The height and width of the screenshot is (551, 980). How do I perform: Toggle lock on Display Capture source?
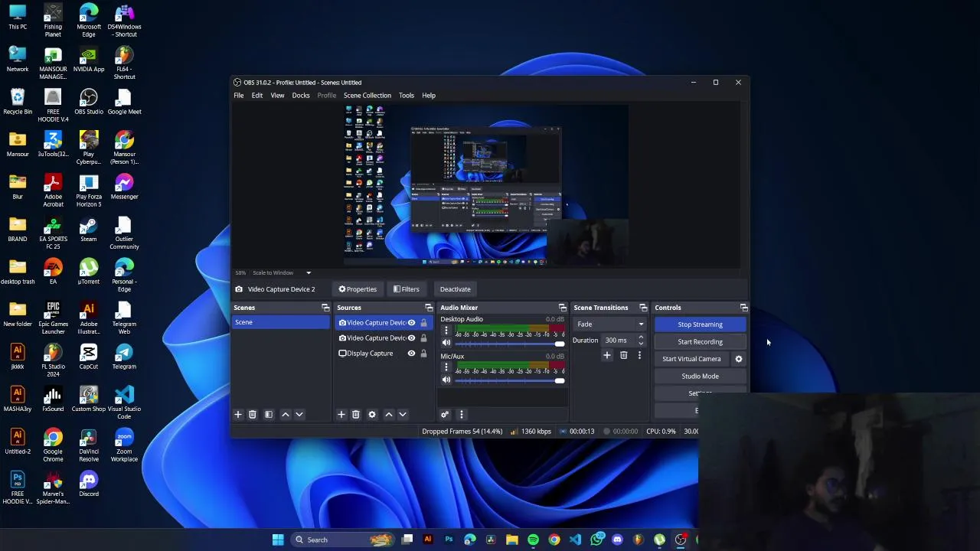[423, 354]
